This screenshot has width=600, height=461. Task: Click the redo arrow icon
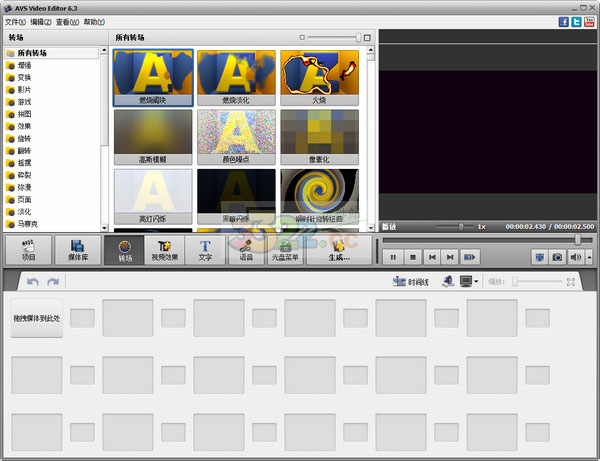[x=53, y=282]
